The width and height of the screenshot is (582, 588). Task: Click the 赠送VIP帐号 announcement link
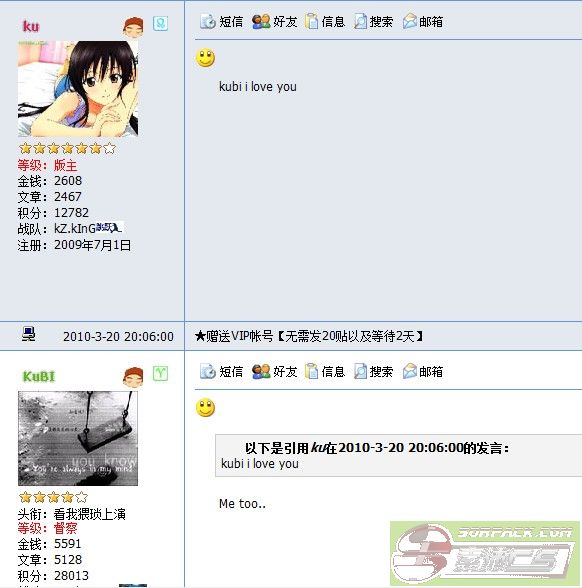[309, 336]
